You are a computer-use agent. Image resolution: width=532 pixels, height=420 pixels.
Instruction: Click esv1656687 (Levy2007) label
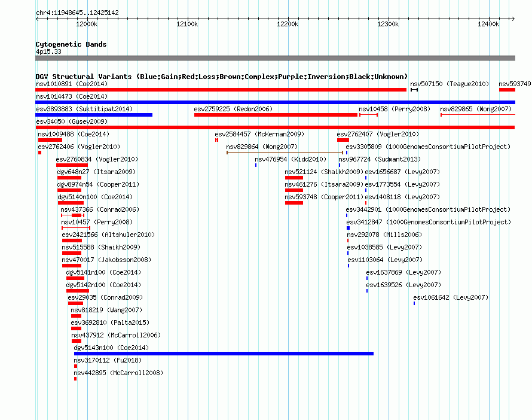click(402, 172)
